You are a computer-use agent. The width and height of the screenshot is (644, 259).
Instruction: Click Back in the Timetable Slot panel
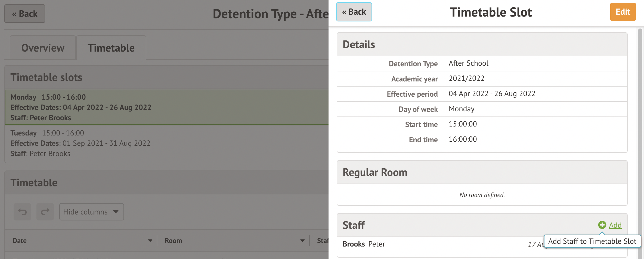pyautogui.click(x=354, y=12)
